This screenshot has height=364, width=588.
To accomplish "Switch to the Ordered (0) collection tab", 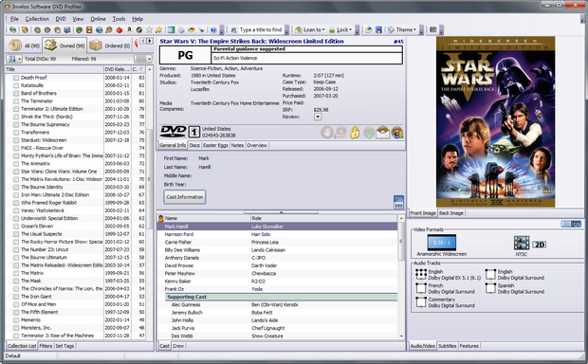I will click(110, 45).
